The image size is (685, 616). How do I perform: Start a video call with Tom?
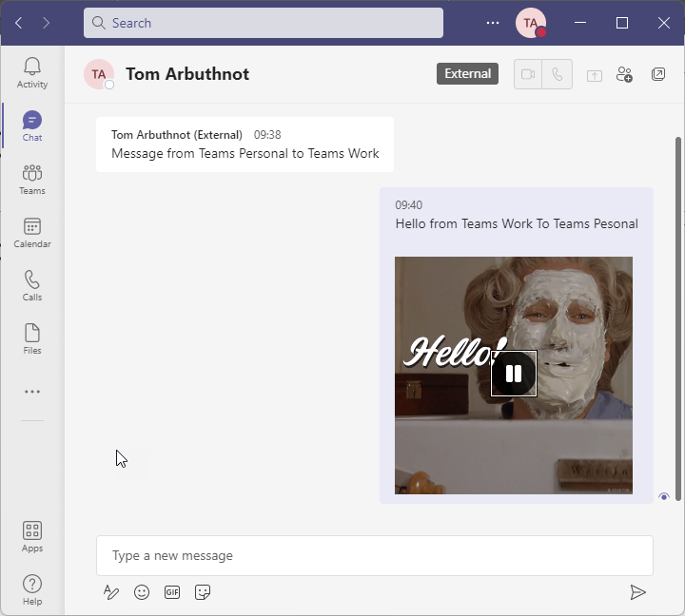(x=528, y=74)
